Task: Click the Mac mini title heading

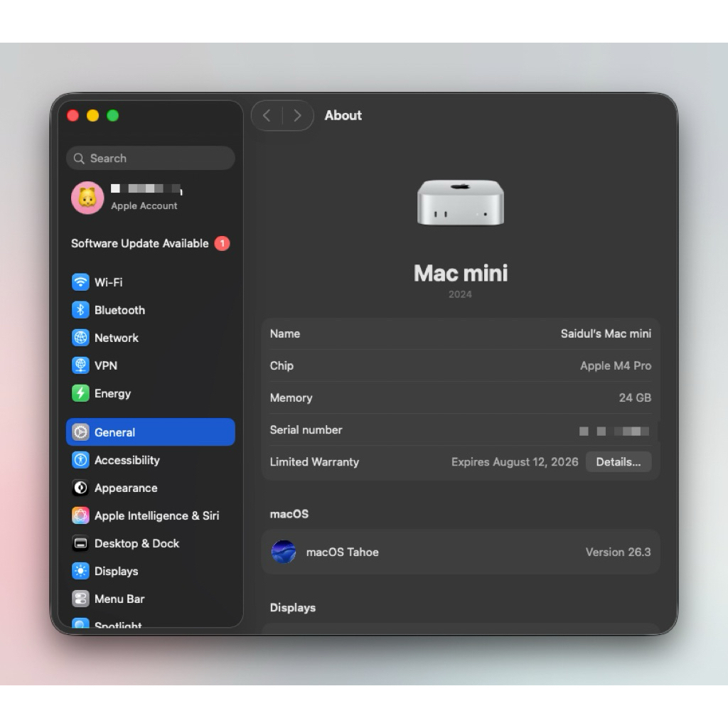Action: (461, 273)
